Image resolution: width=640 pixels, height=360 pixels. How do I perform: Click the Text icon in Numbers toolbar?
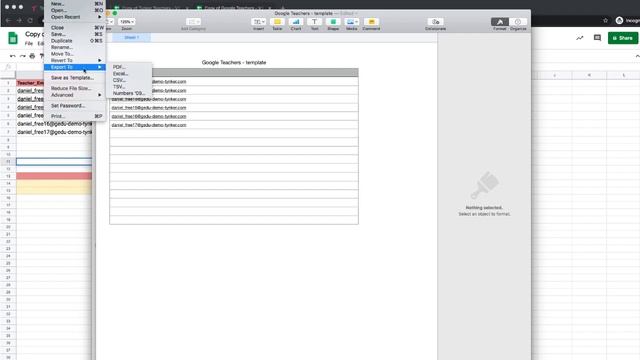click(314, 22)
